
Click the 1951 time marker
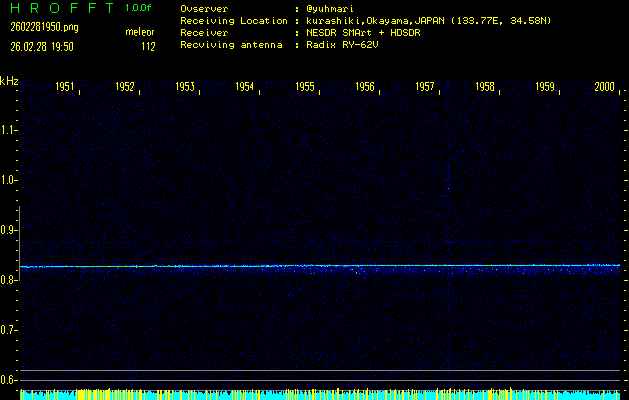click(x=65, y=87)
